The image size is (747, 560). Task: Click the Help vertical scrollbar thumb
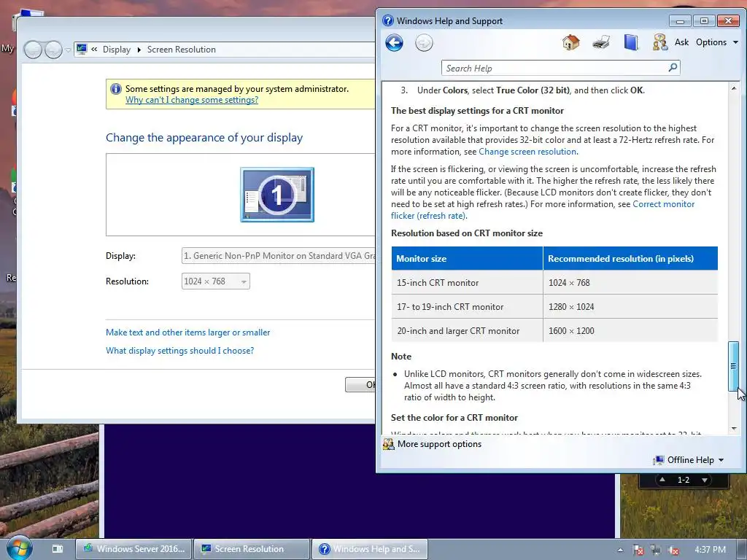(734, 366)
